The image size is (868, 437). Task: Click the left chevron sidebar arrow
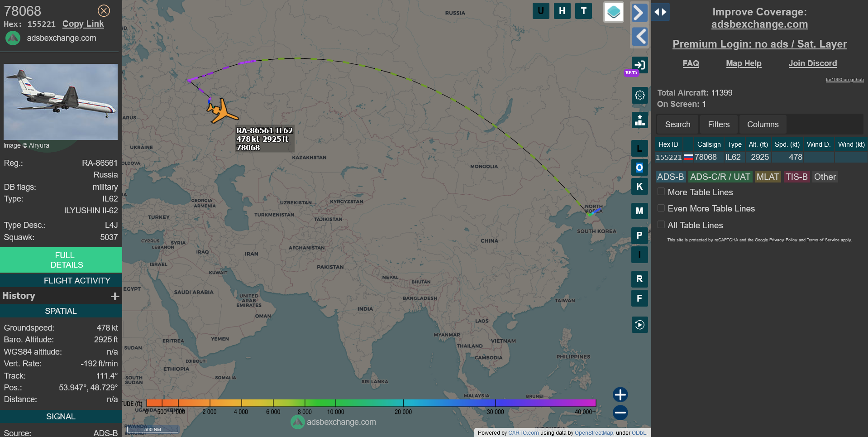(639, 37)
